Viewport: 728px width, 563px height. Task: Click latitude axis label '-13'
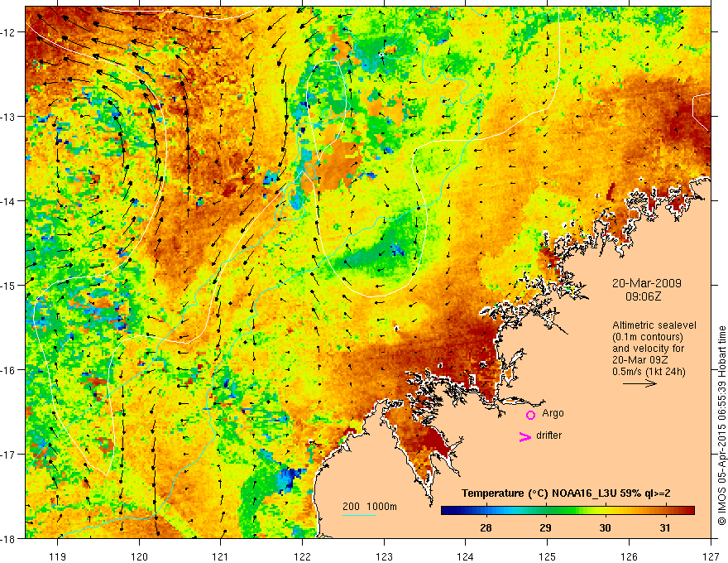(9, 117)
